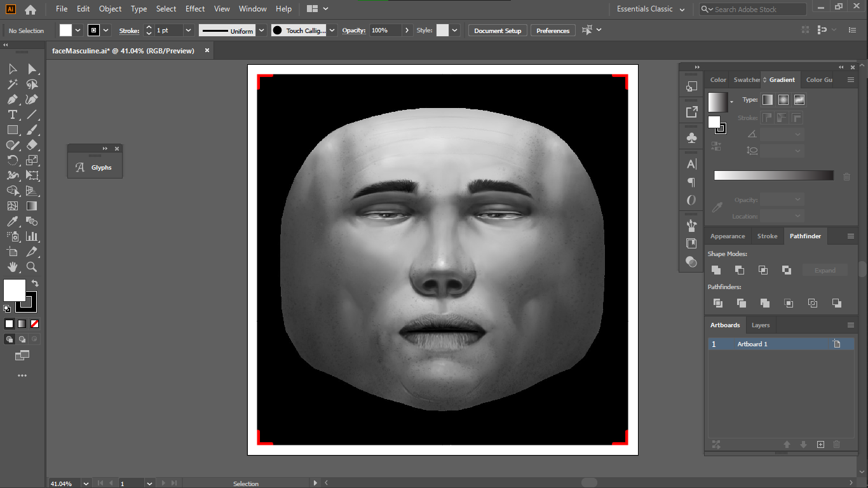Choose the Symbol Sprayer tool

click(13, 236)
